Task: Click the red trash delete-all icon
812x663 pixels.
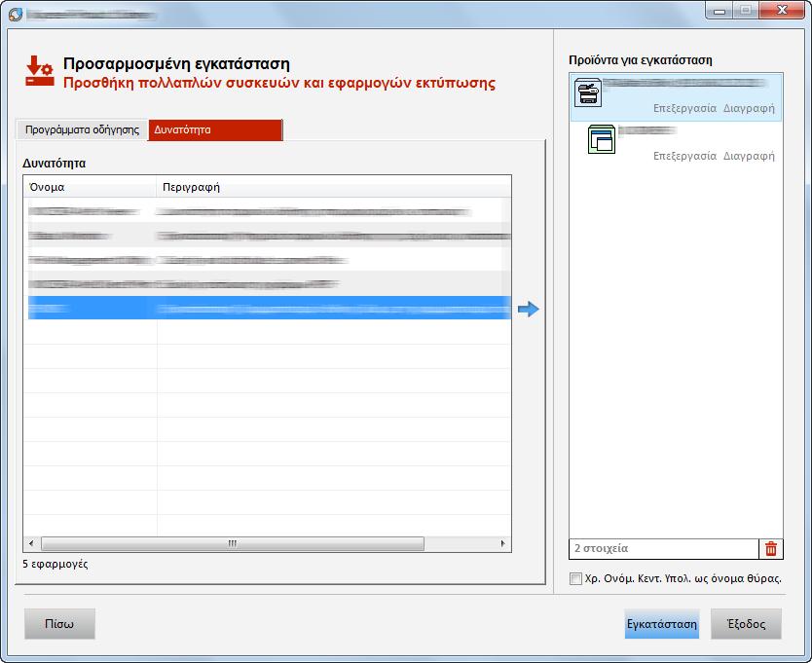Action: [770, 548]
